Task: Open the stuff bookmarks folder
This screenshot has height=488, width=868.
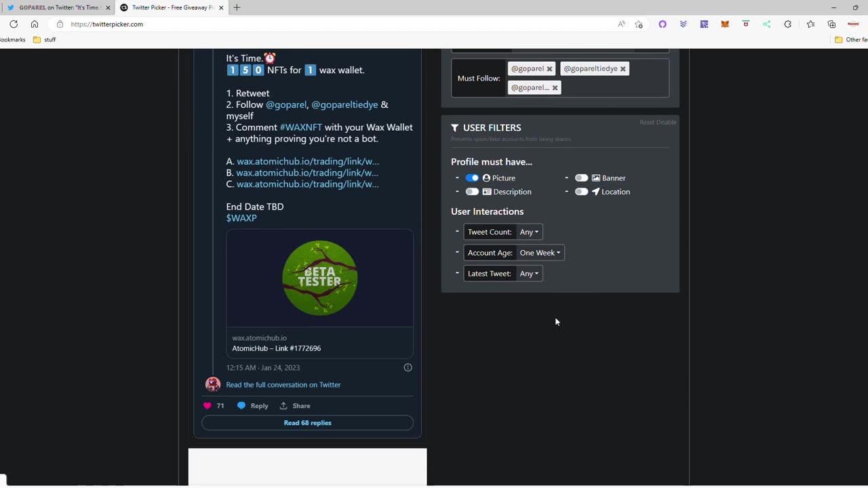Action: [45, 40]
